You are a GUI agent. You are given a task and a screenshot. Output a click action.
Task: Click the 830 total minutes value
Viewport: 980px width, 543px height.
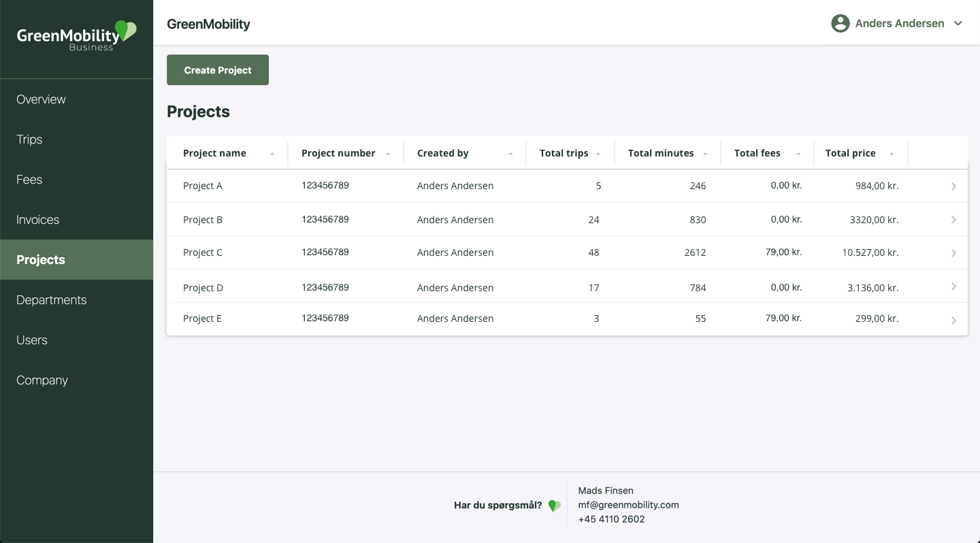(x=698, y=220)
